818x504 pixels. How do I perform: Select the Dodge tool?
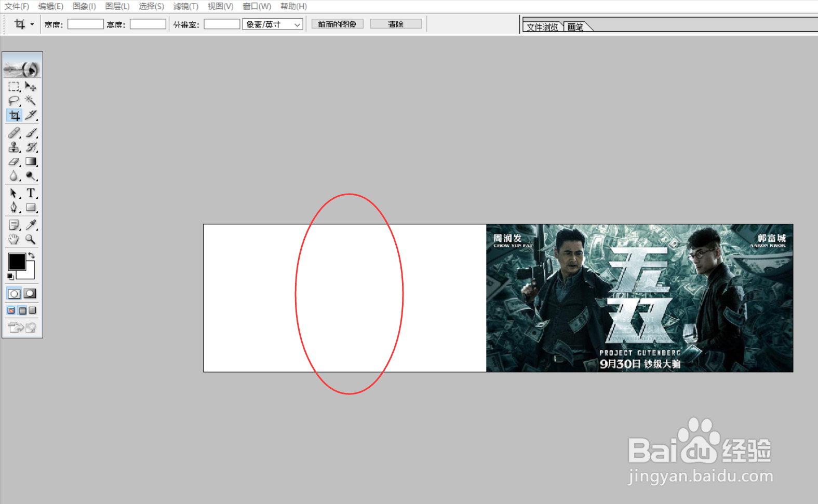(31, 176)
